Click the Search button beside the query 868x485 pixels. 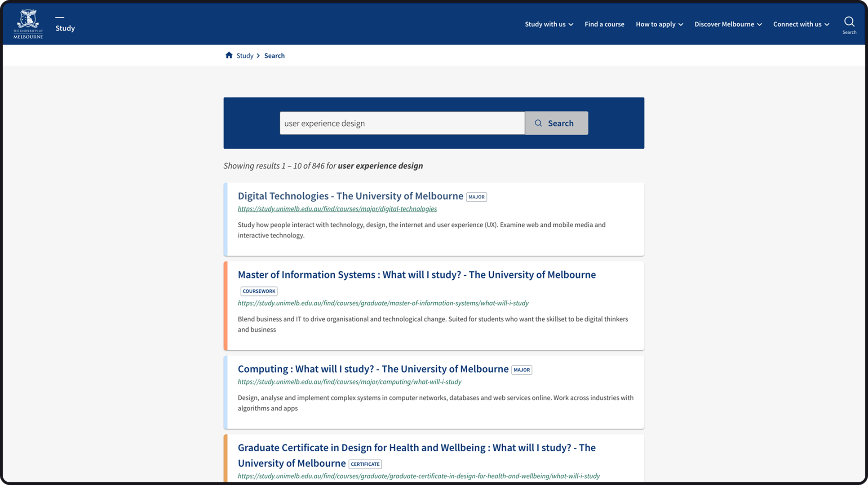coord(556,123)
